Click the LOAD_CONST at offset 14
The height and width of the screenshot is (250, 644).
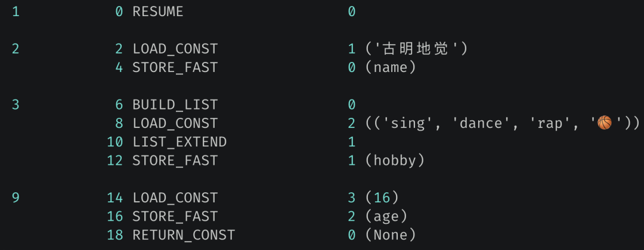175,198
